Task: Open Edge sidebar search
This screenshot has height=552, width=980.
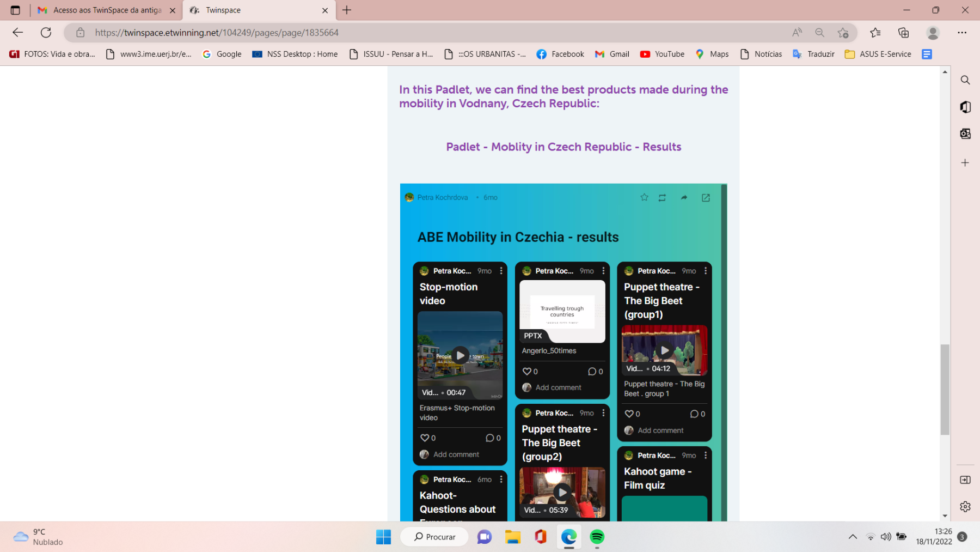Action: point(965,80)
